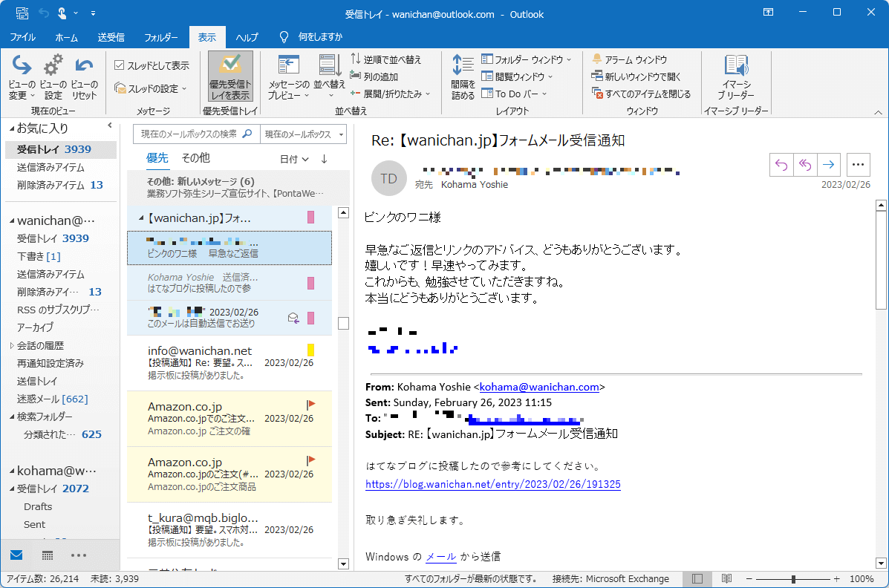This screenshot has width=889, height=588.
Task: Click 新しいウィンドウで開く
Action: [x=636, y=76]
